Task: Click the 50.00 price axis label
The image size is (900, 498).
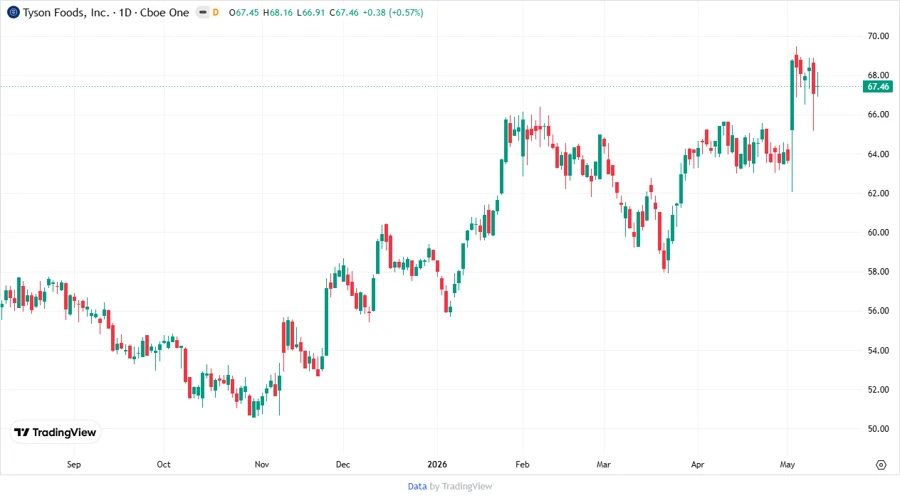Action: click(x=878, y=429)
